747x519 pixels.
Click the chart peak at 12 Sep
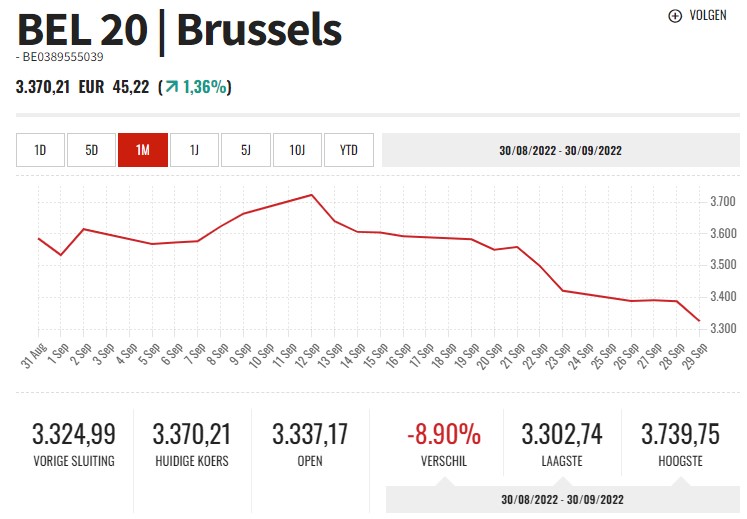point(312,194)
